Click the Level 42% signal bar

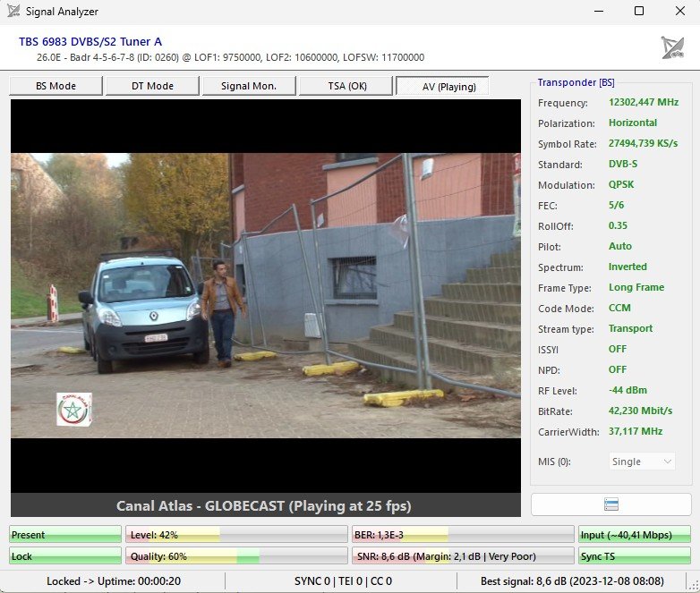click(235, 535)
